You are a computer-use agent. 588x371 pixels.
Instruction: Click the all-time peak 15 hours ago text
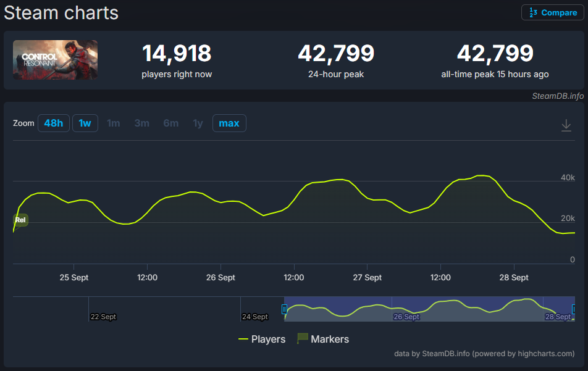coord(495,74)
